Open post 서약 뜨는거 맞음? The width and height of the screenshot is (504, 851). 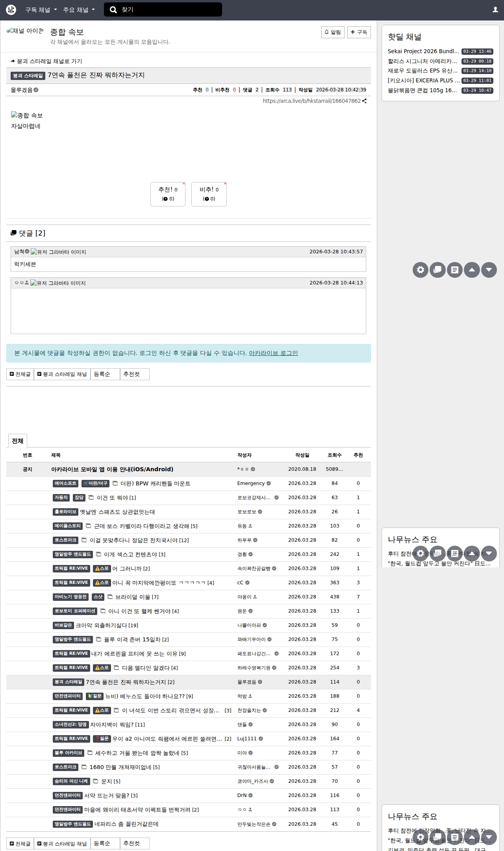(x=107, y=795)
